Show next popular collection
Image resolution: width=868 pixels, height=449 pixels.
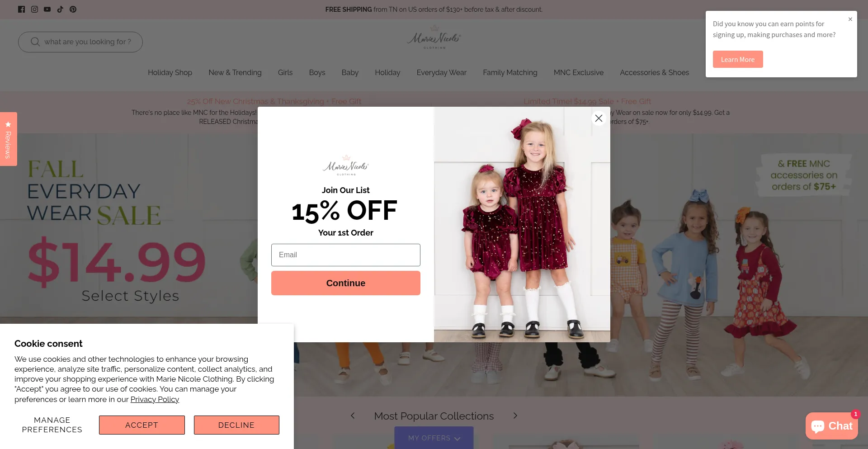[515, 416]
